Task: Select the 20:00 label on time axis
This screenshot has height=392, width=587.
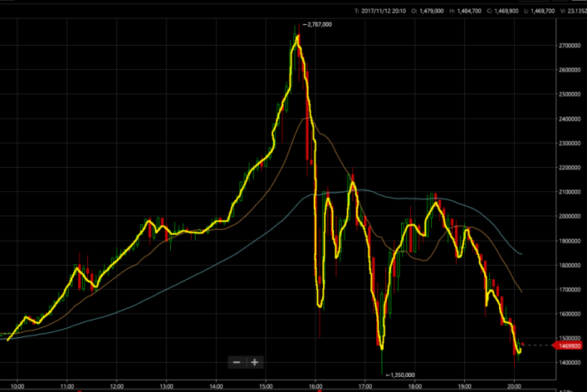Action: (x=512, y=386)
